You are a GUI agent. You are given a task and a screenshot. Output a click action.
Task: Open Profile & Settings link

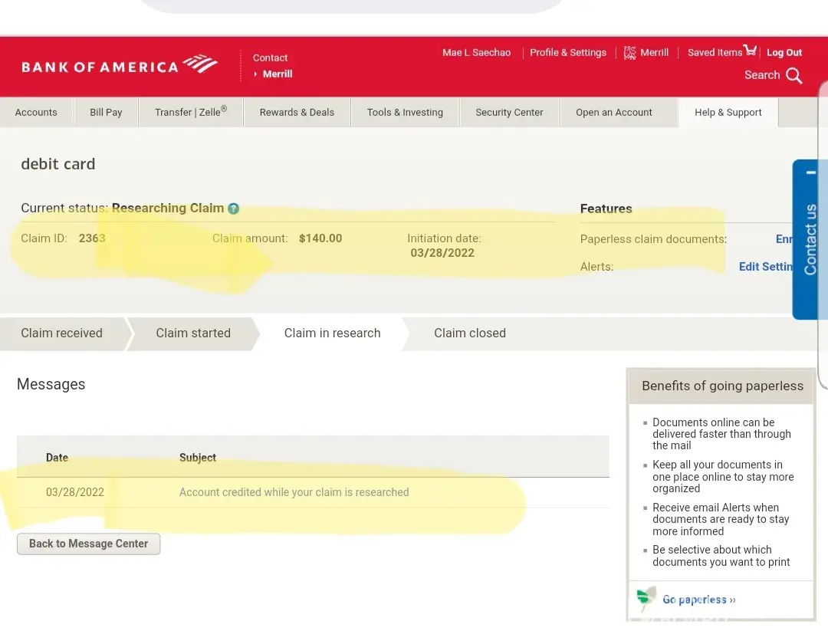coord(568,53)
